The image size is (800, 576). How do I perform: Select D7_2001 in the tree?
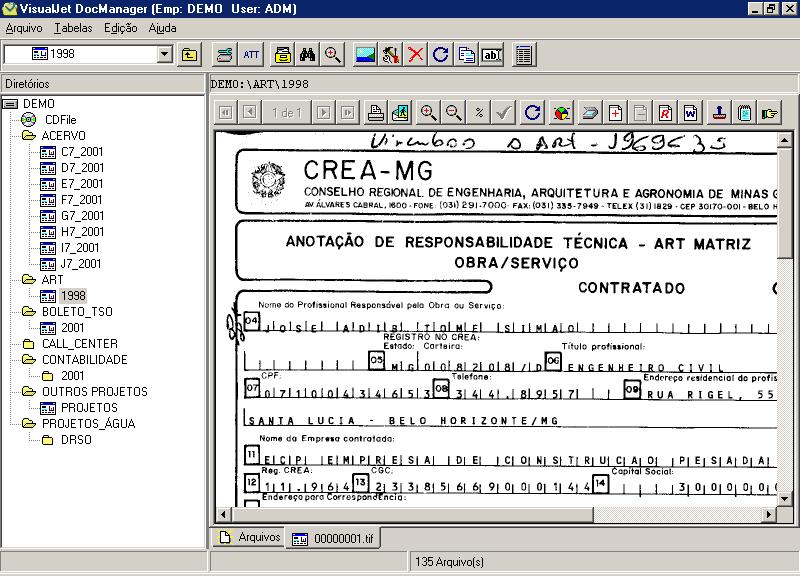point(82,168)
